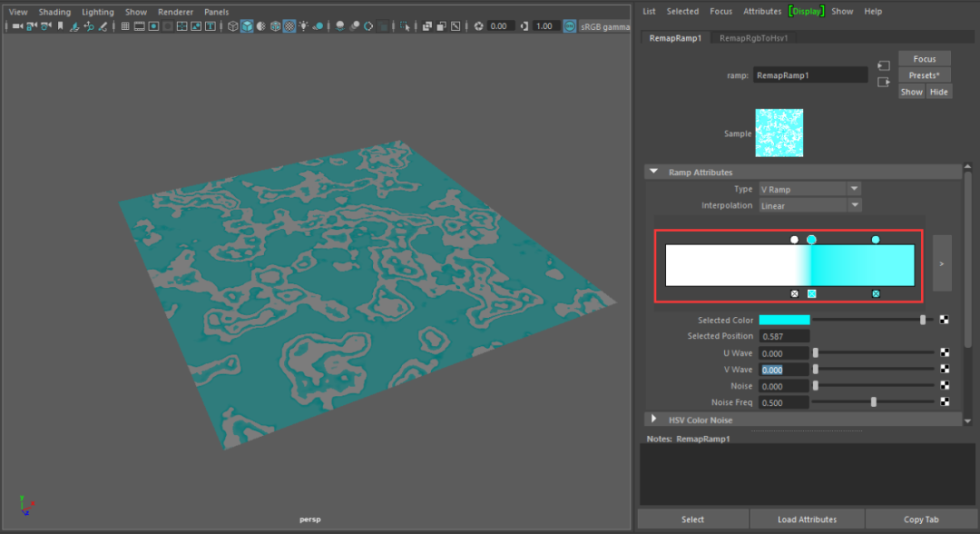Toggle the Textured display checker icon
980x534 pixels.
[x=289, y=26]
